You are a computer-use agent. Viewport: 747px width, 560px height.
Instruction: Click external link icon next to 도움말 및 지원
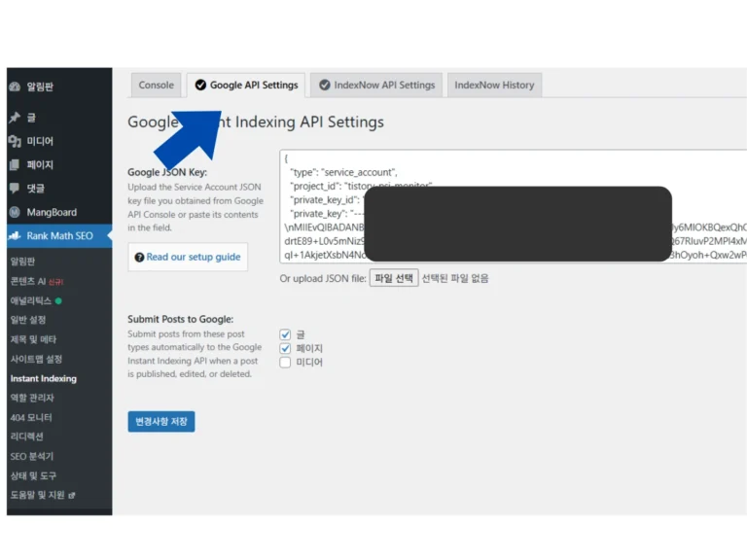click(x=72, y=496)
